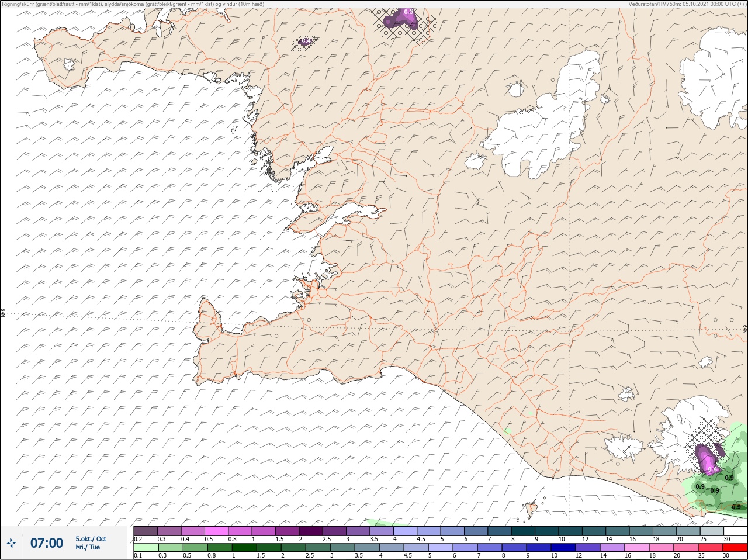Click the 07:00 forecast time display

pyautogui.click(x=46, y=543)
